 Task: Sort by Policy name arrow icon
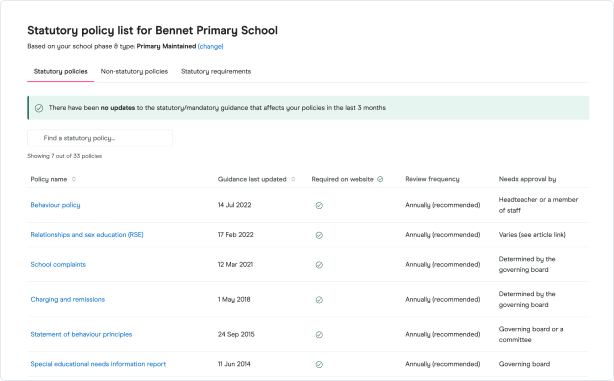point(74,179)
